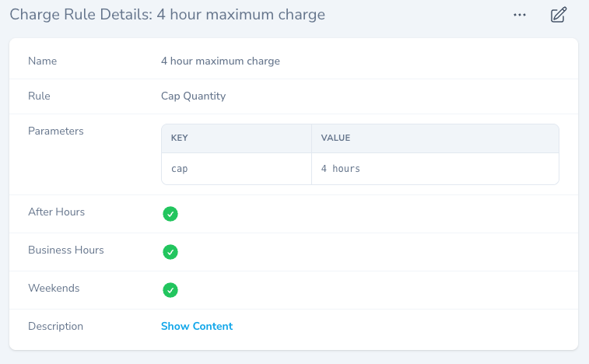Click the edit pencil icon
The width and height of the screenshot is (589, 364).
point(558,15)
